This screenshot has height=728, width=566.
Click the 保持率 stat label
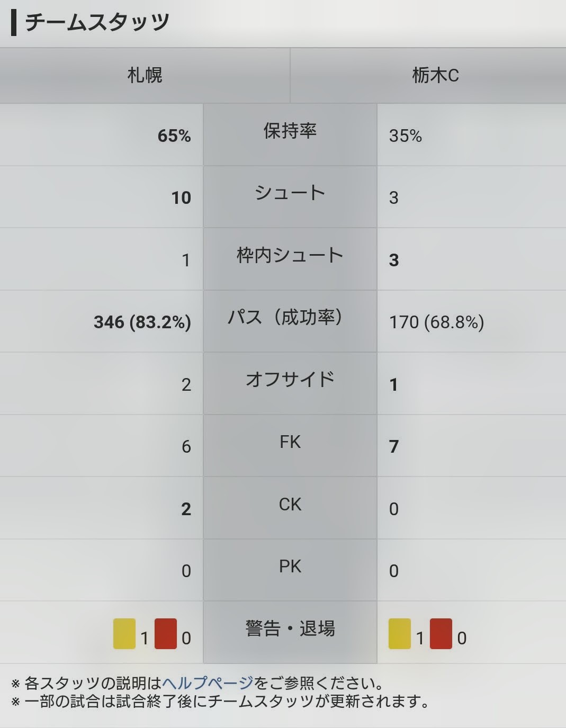[290, 131]
